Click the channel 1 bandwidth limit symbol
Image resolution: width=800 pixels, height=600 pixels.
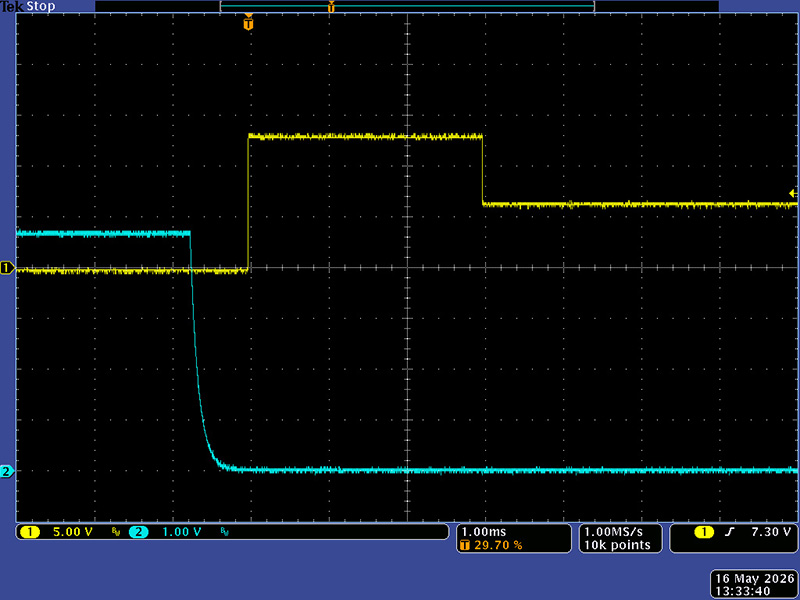point(116,532)
